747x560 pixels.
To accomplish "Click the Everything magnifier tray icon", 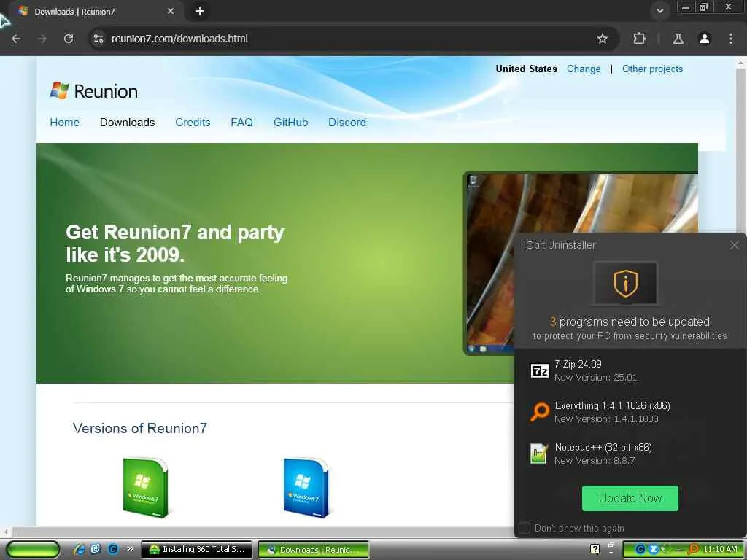I will pos(693,549).
